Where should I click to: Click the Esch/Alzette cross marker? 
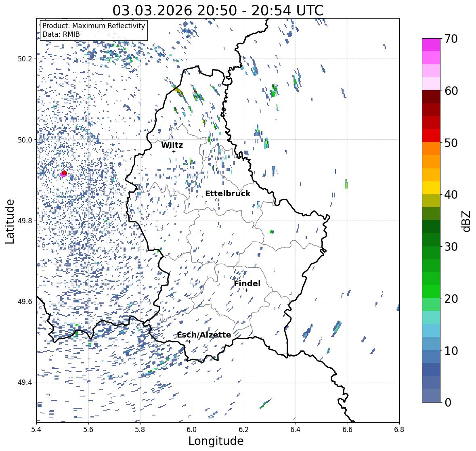pos(189,342)
